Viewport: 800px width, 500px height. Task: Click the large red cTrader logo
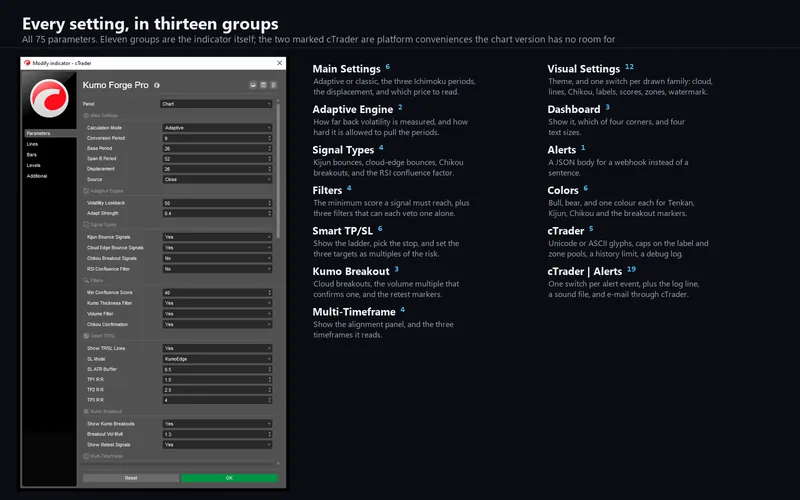point(49,98)
